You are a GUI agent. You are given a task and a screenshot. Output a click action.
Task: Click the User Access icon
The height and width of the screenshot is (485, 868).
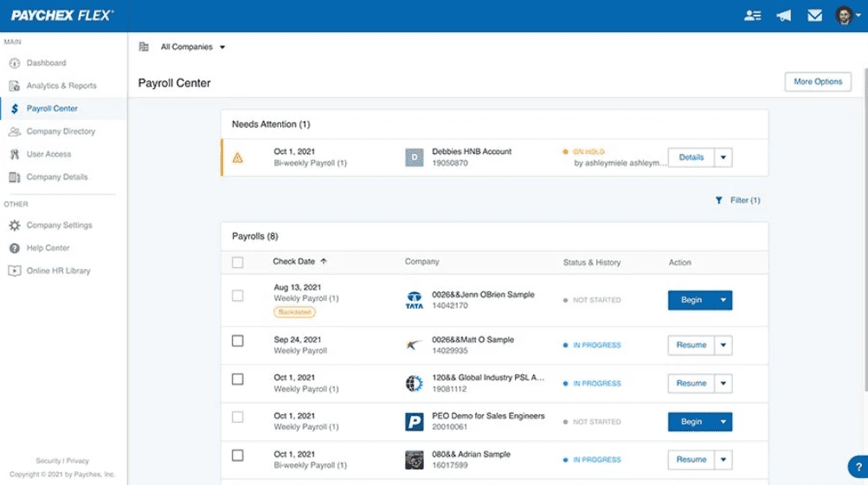[x=15, y=154]
